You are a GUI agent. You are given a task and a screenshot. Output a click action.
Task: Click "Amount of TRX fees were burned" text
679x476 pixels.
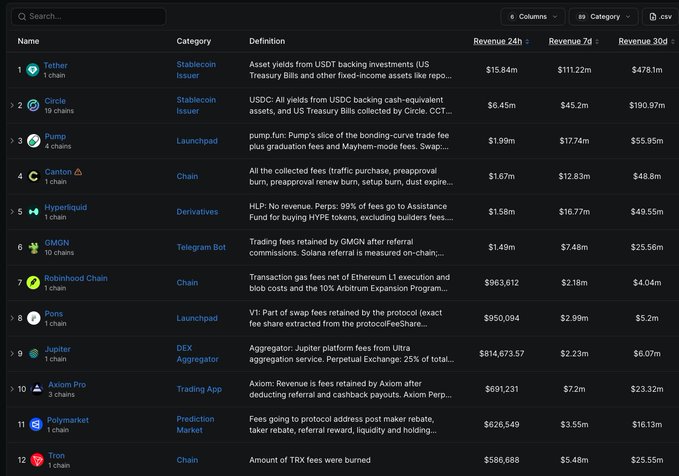pos(310,460)
